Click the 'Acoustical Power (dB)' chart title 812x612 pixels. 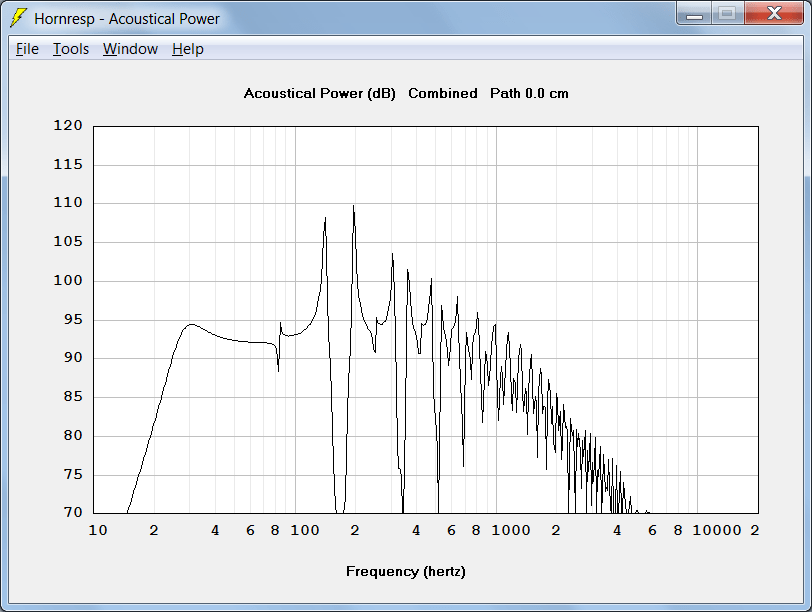pos(320,94)
